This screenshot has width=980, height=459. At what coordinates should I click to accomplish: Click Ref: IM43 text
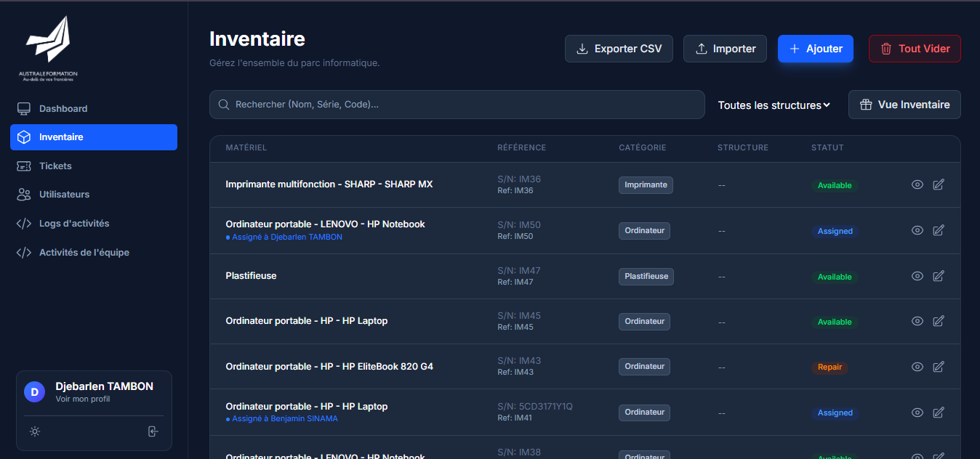(515, 372)
